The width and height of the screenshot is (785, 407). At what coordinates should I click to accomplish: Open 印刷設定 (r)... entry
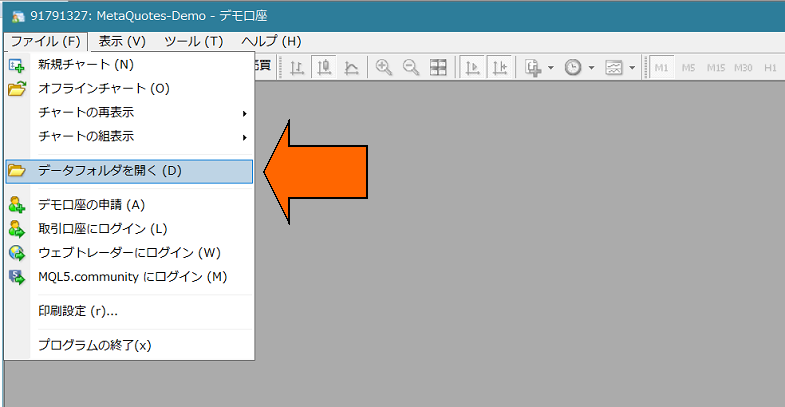pyautogui.click(x=129, y=311)
